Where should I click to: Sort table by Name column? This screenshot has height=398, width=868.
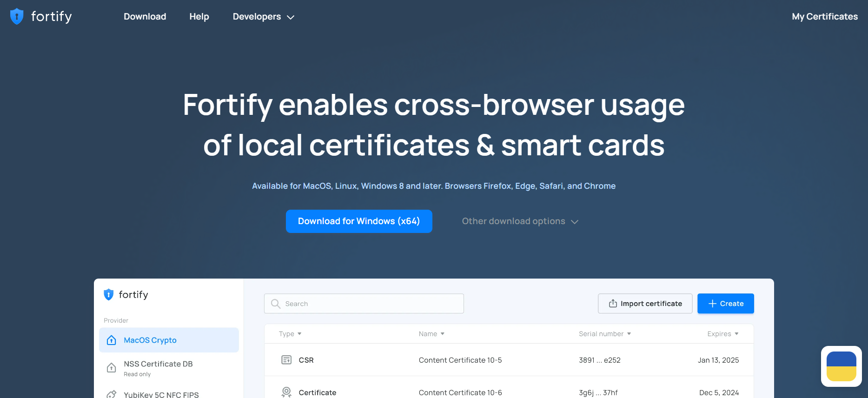(x=431, y=334)
